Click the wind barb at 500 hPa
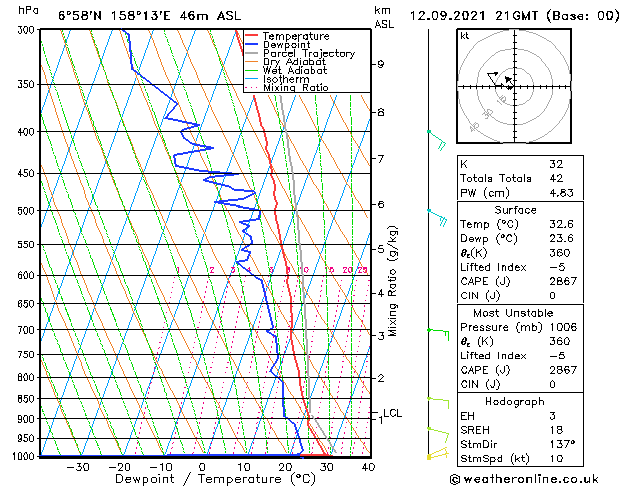Image resolution: width=629 pixels, height=486 pixels. [437, 217]
